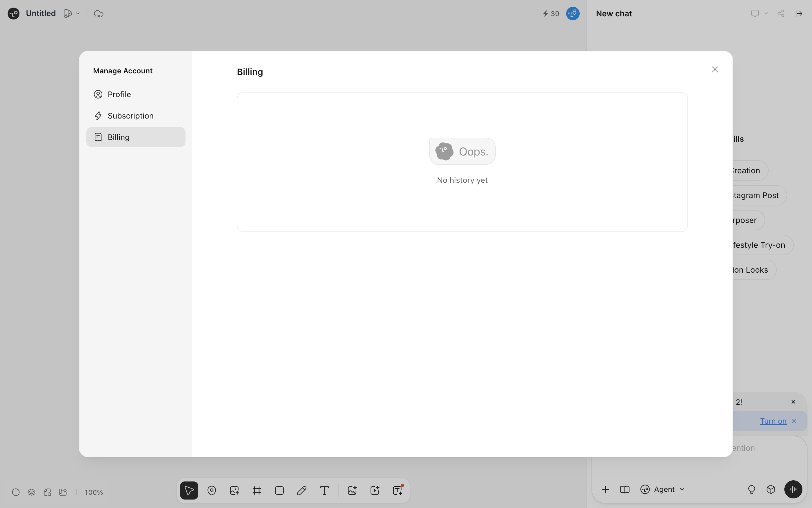Click the cube icon in chat input

pos(771,490)
